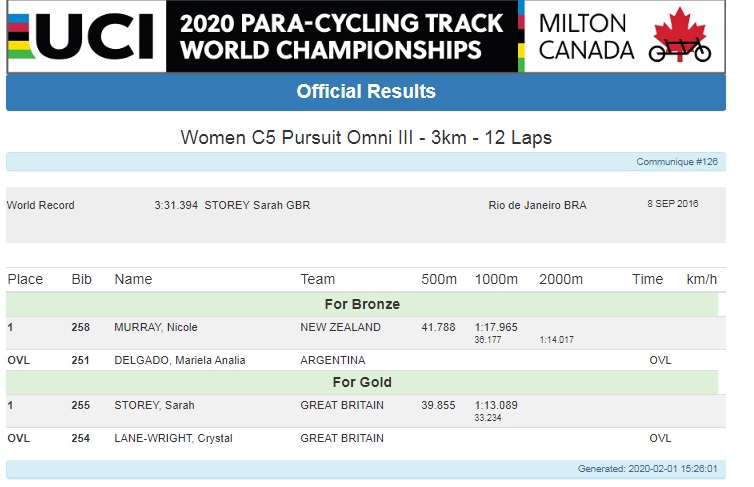Click rider name MURRAY, Nicole
Screen dimensions: 754x487
click(156, 327)
